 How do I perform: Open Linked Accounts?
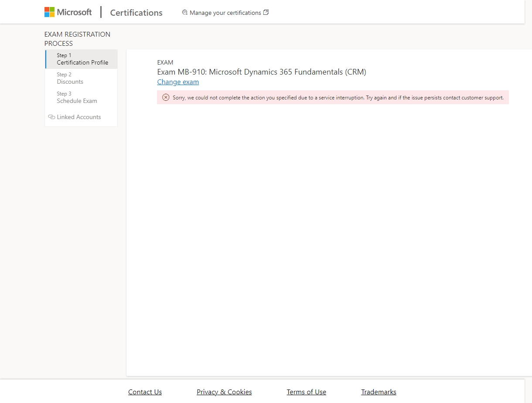pos(79,117)
